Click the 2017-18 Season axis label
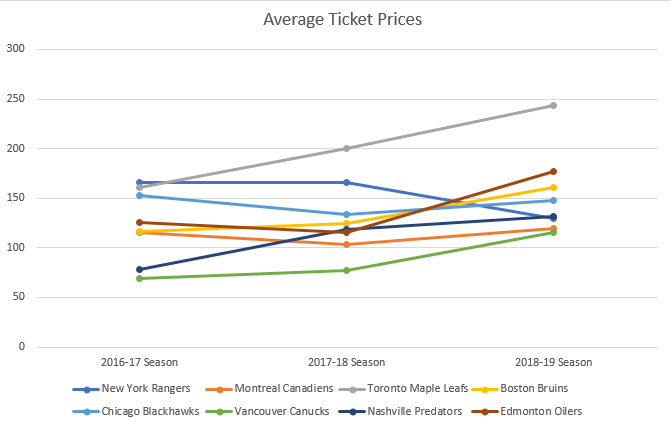This screenshot has width=671, height=428. point(346,362)
